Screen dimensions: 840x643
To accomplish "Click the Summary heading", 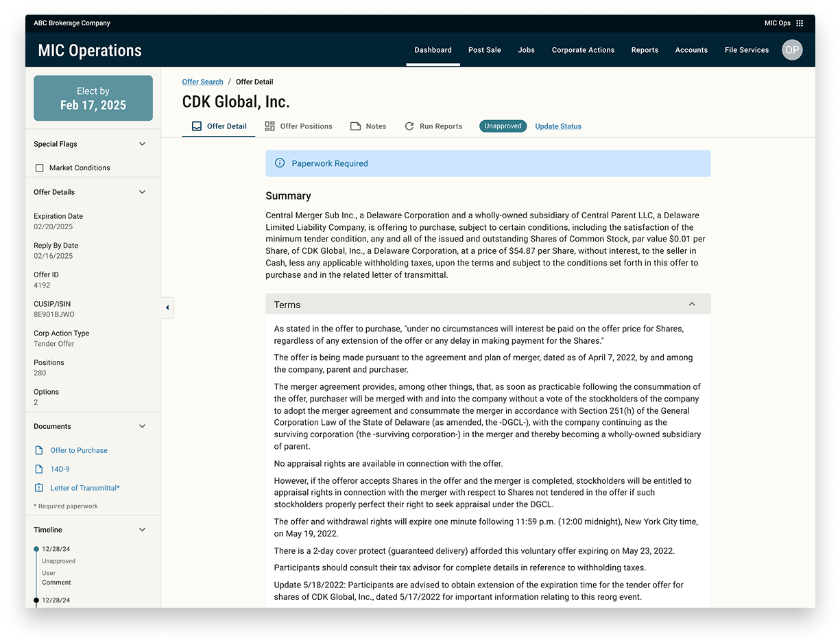I will coord(288,196).
